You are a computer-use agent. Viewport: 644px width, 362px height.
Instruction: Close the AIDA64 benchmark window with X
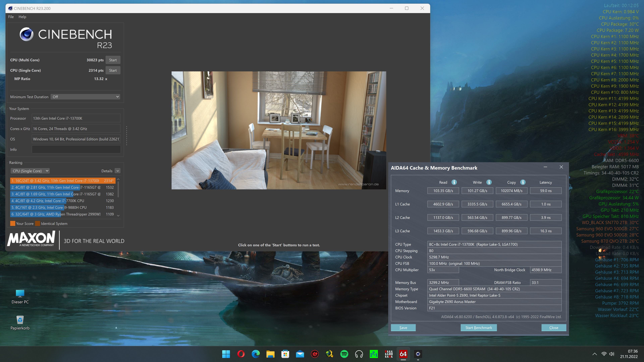coord(561,167)
